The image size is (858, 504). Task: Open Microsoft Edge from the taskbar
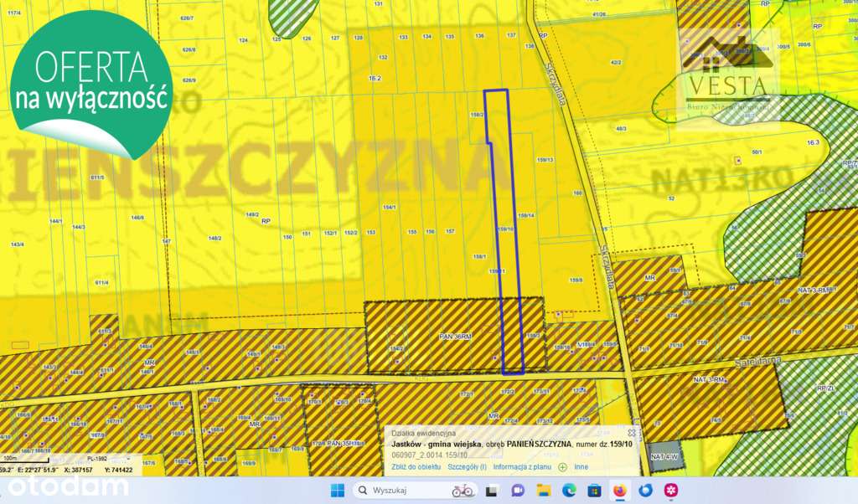coord(569,491)
